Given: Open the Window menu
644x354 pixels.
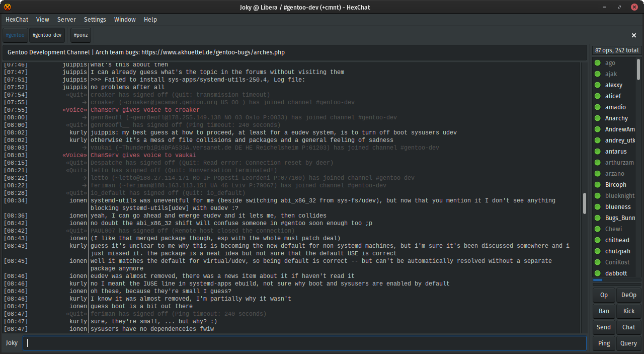Looking at the screenshot, I should pyautogui.click(x=125, y=20).
